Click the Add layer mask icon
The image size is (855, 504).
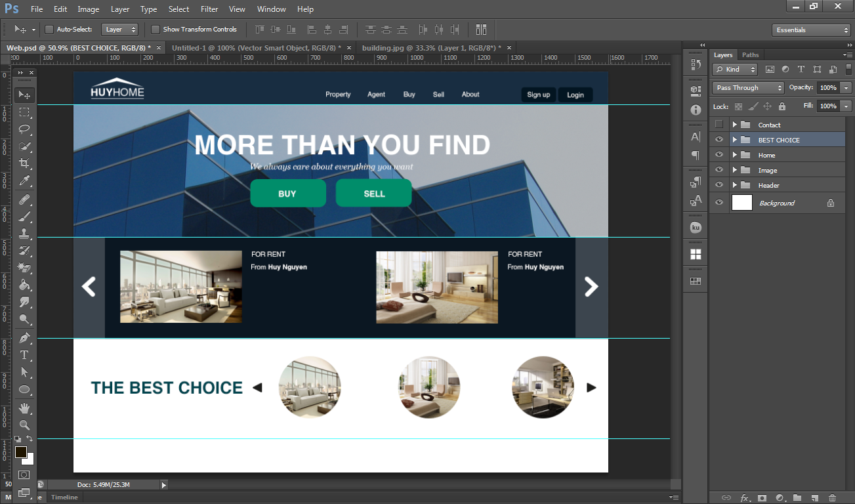point(761,498)
